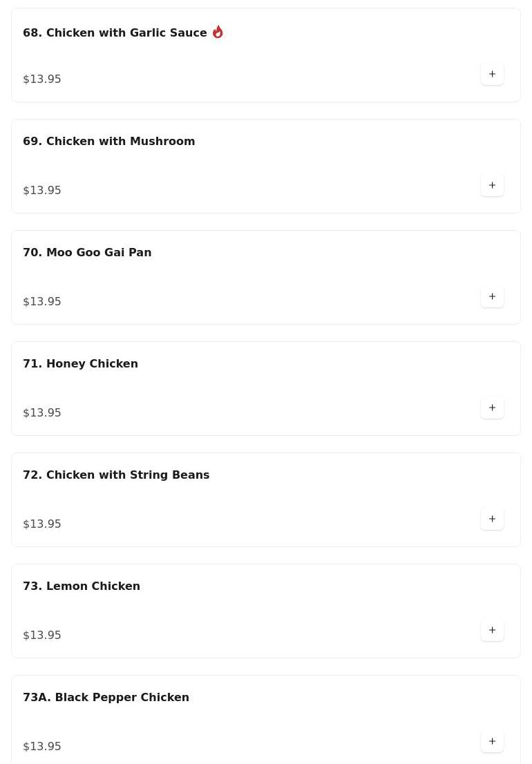The width and height of the screenshot is (532, 764).
Task: Click the 73. Lemon Chicken title
Action: (82, 586)
